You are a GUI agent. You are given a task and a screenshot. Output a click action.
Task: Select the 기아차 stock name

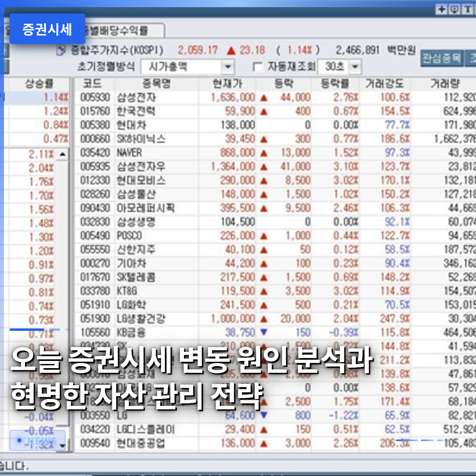pyautogui.click(x=131, y=264)
